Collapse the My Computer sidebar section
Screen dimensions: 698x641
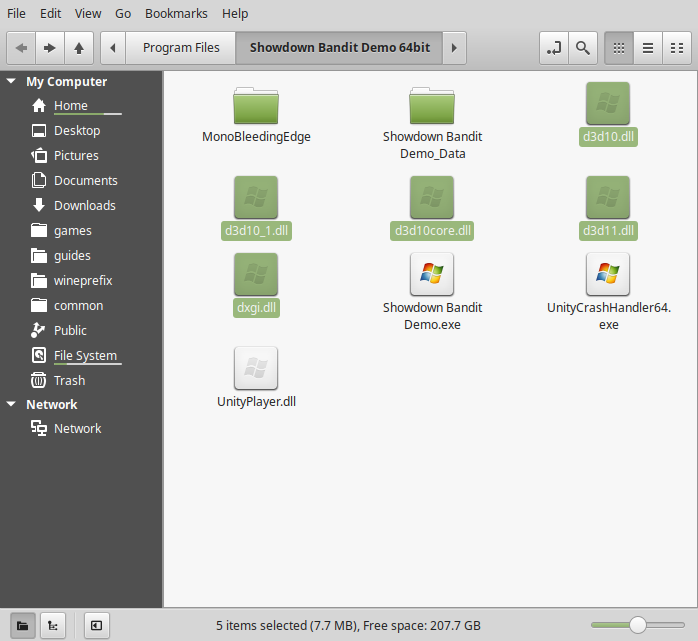[x=11, y=81]
